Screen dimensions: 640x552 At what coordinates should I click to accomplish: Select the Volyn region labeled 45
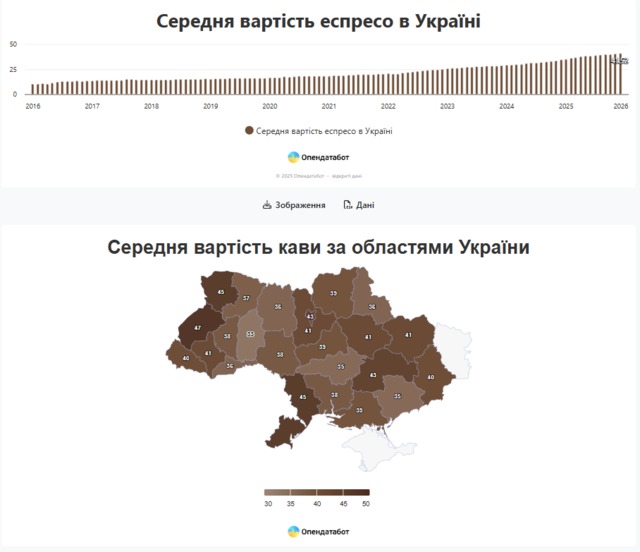point(221,292)
